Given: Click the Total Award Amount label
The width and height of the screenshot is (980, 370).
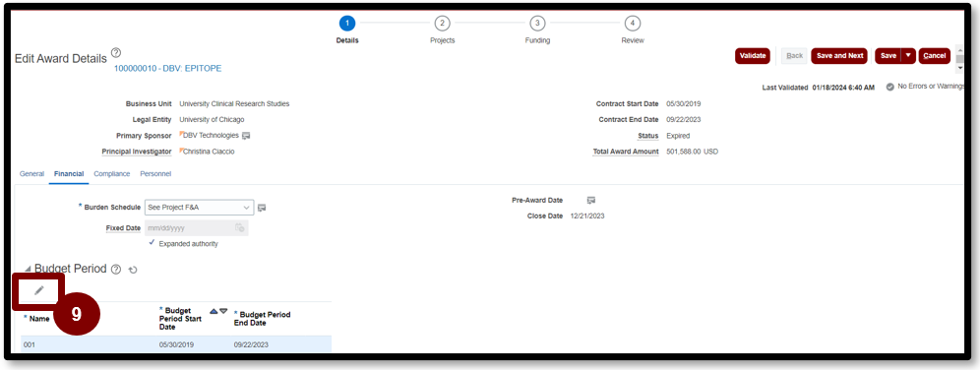Looking at the screenshot, I should click(626, 152).
